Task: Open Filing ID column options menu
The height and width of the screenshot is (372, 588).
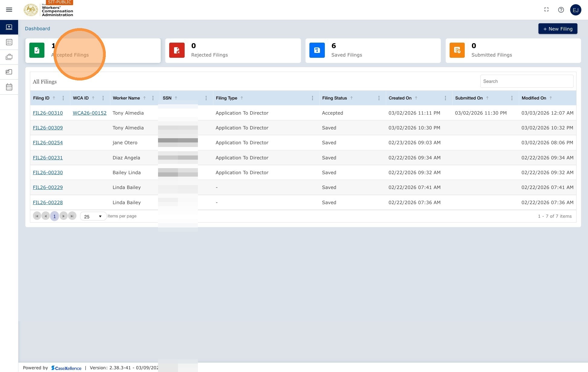Action: (x=63, y=98)
